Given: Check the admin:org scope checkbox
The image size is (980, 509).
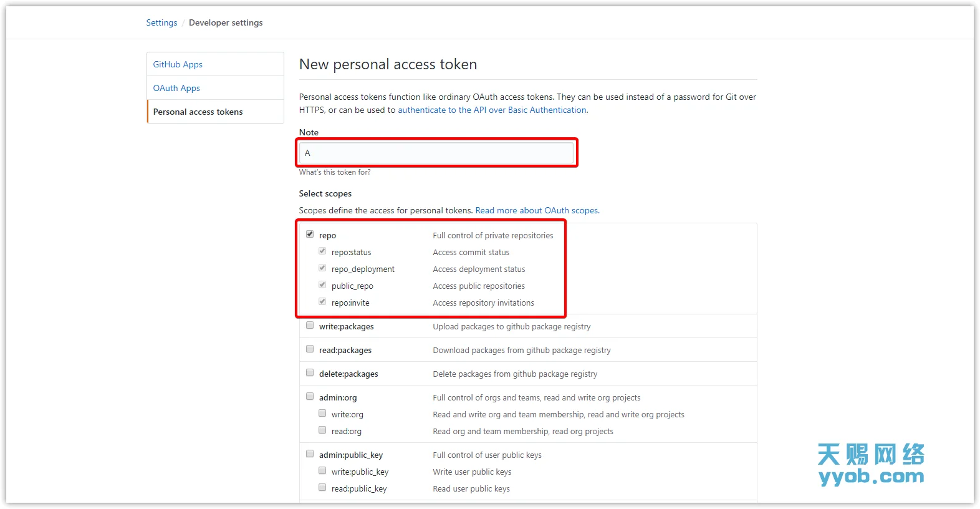Looking at the screenshot, I should (310, 395).
